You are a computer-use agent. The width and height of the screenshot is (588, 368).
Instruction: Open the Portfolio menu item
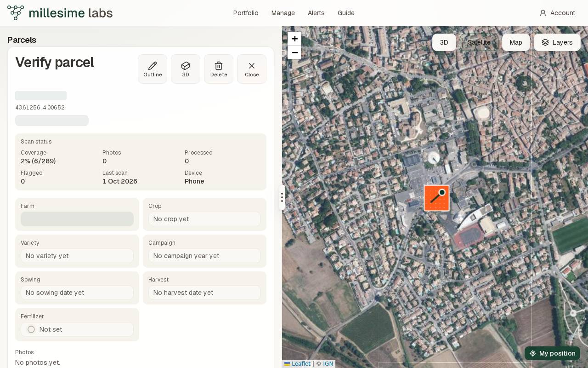(246, 13)
